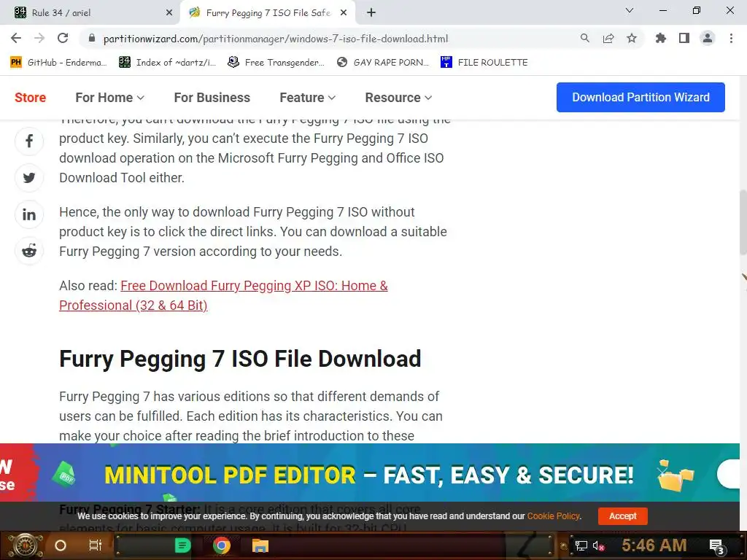Viewport: 747px width, 560px height.
Task: Open the GitHub - Enderma... bookmark
Action: pyautogui.click(x=58, y=63)
